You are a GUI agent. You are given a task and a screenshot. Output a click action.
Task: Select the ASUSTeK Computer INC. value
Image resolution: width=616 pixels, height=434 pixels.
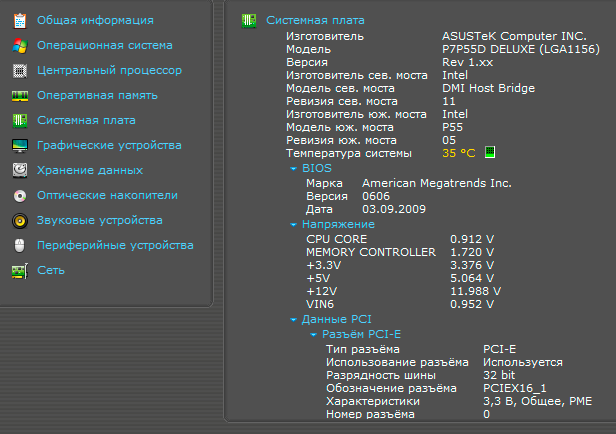coord(514,36)
